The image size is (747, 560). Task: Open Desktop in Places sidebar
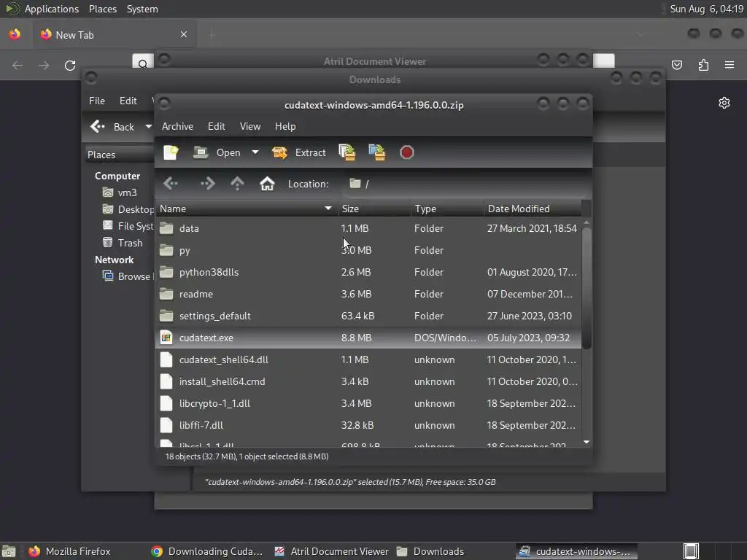tap(128, 209)
